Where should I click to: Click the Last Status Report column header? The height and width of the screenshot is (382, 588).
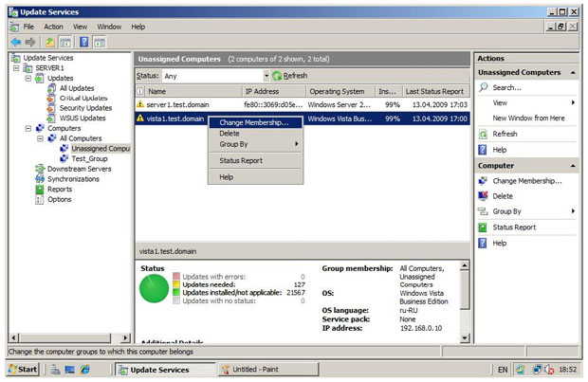[x=436, y=91]
